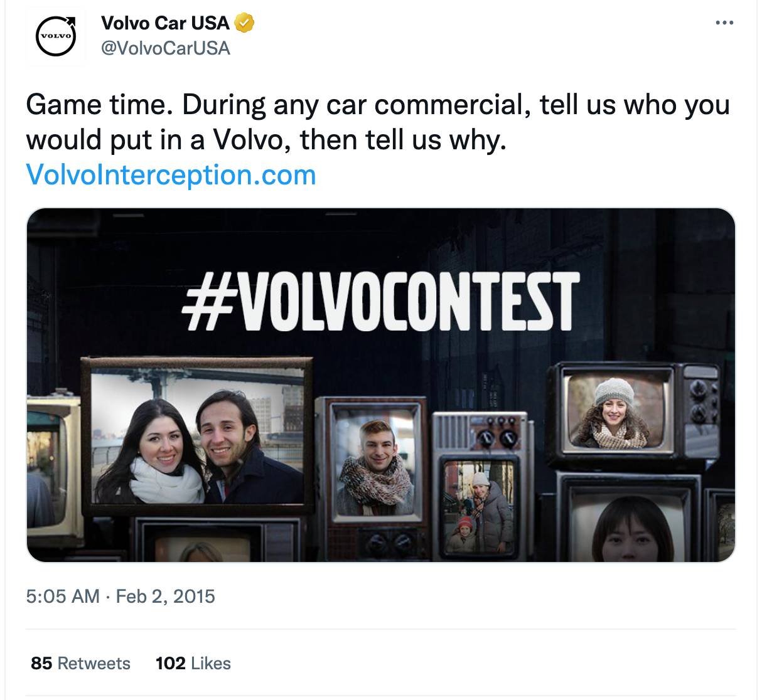The width and height of the screenshot is (762, 700).
Task: Open the VolvoInterception.com link
Action: (171, 174)
